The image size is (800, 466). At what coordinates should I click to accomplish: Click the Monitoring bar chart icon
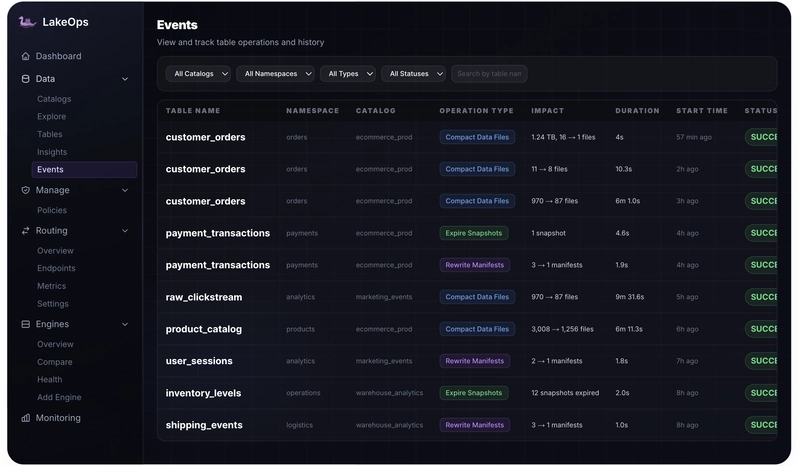[26, 418]
